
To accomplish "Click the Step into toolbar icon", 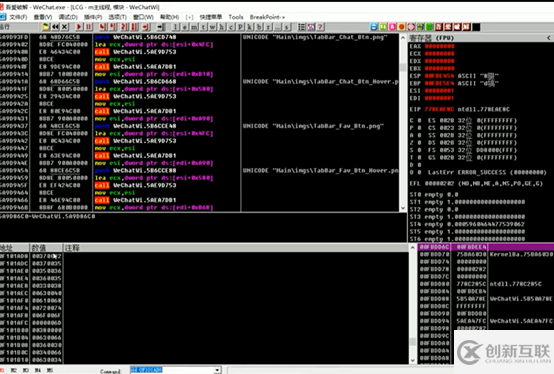I will [103, 27].
